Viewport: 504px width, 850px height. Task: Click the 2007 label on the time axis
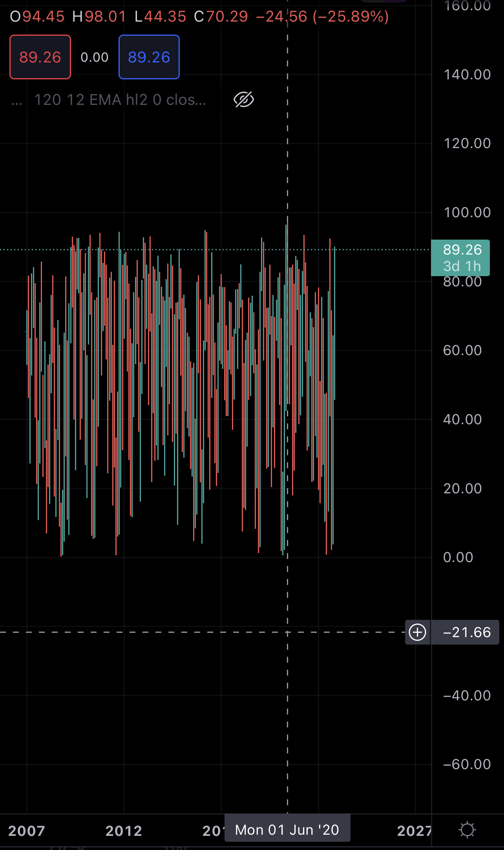[27, 831]
